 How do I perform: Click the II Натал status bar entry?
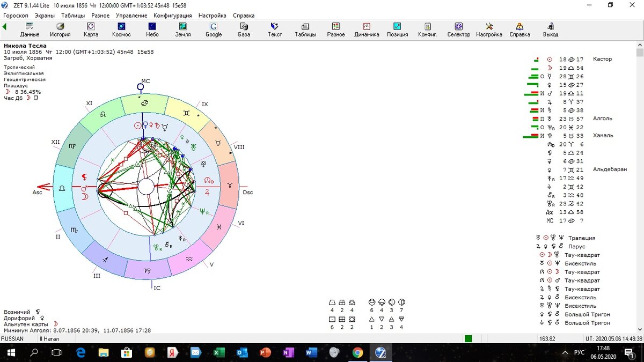[x=49, y=339]
